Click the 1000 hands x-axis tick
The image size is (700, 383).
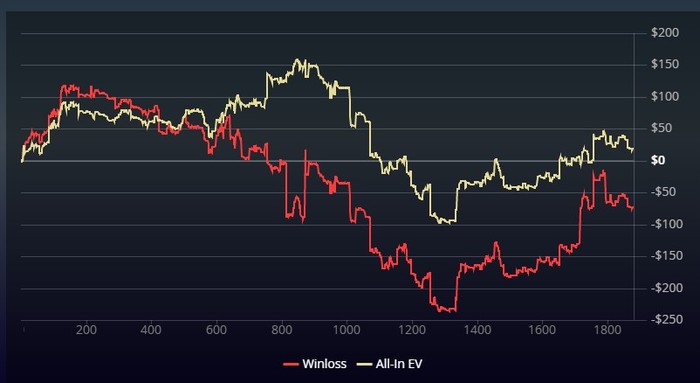tap(346, 330)
